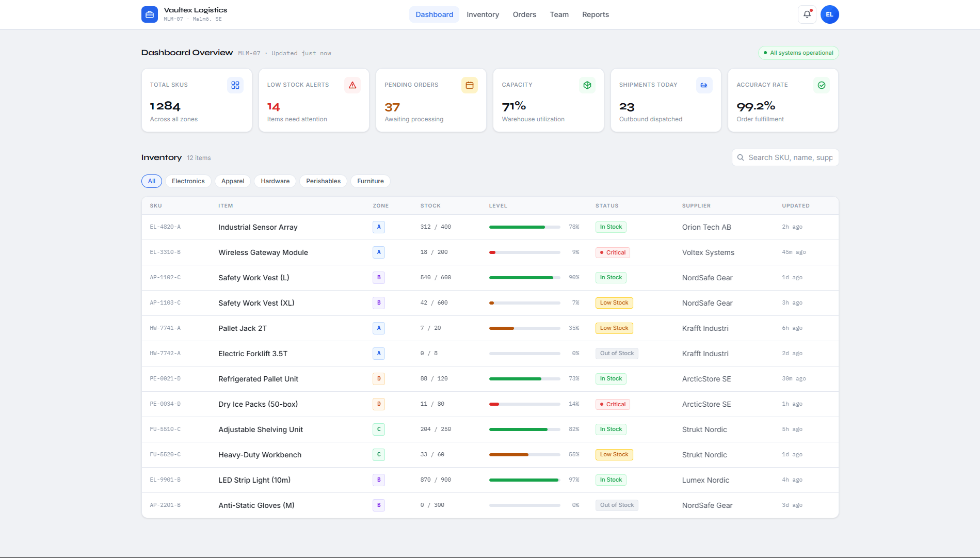Click the Shipments Today truck icon
The image size is (980, 558).
click(x=704, y=85)
